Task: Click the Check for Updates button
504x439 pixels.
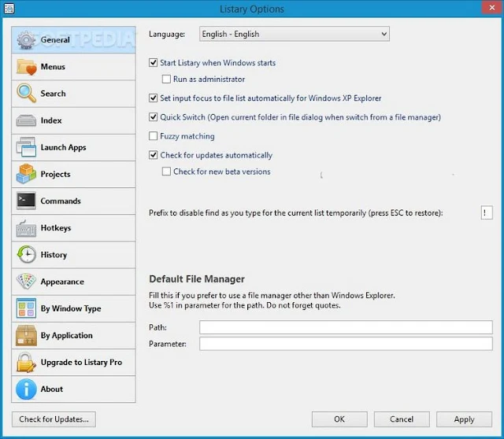Action: click(54, 419)
